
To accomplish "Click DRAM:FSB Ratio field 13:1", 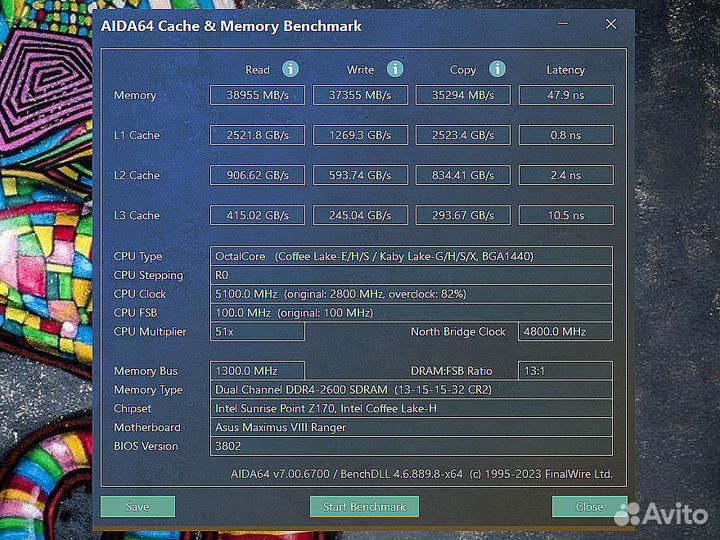I will (x=565, y=371).
